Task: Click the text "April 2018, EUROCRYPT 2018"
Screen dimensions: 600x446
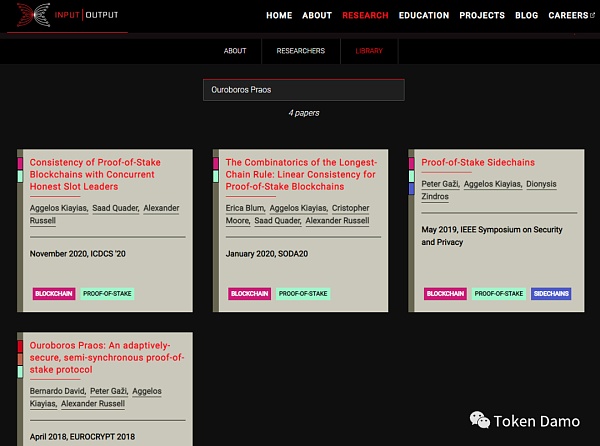Action: [x=82, y=437]
